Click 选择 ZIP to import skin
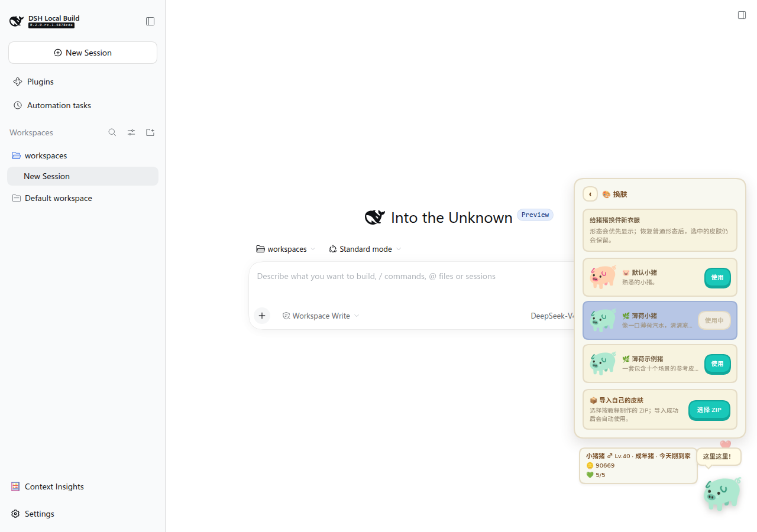The image size is (757, 532). (709, 410)
